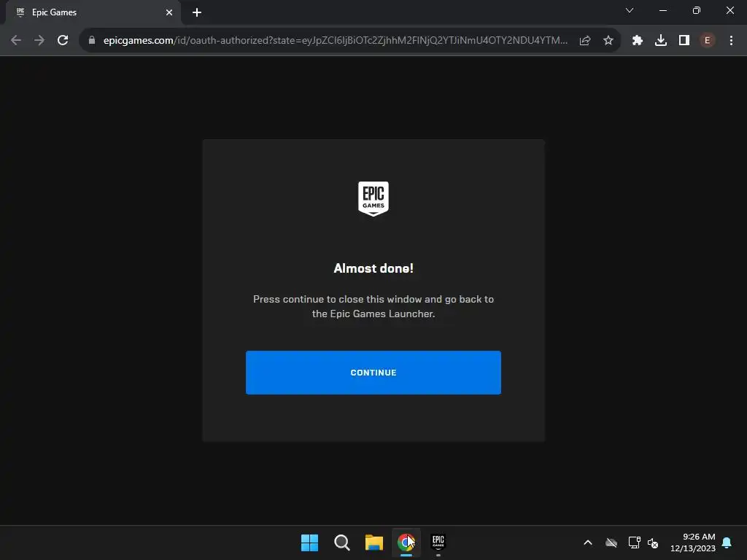
Task: Open the clock and date panel
Action: 693,542
